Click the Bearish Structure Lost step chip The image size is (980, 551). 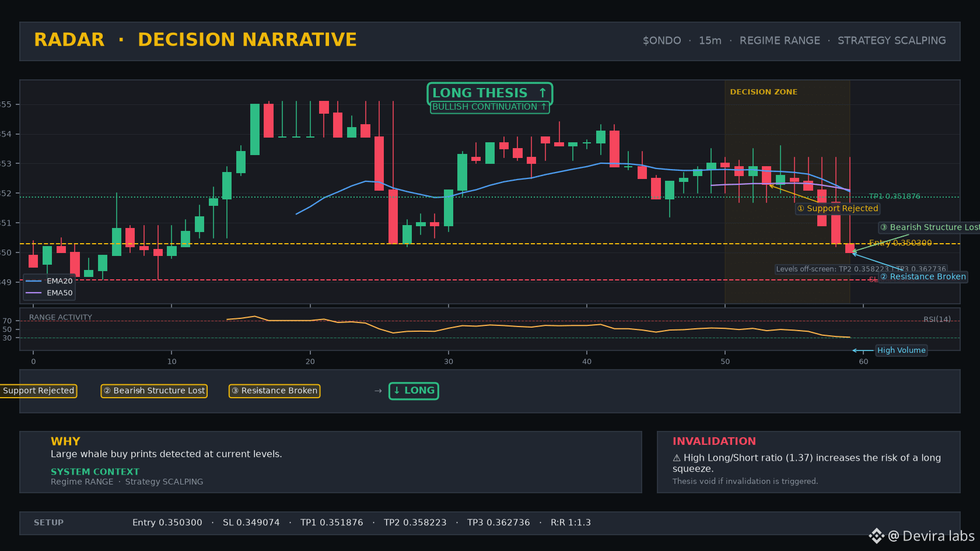tap(155, 391)
